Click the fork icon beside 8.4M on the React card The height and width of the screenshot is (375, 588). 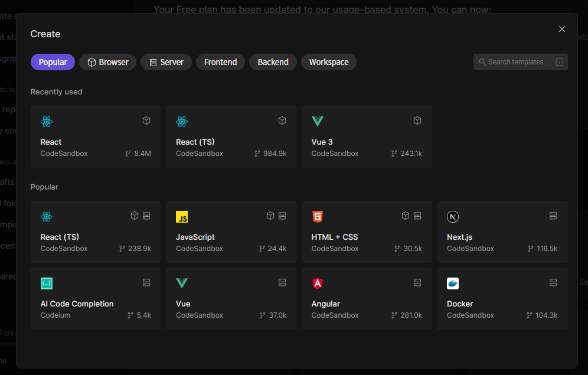pyautogui.click(x=128, y=154)
